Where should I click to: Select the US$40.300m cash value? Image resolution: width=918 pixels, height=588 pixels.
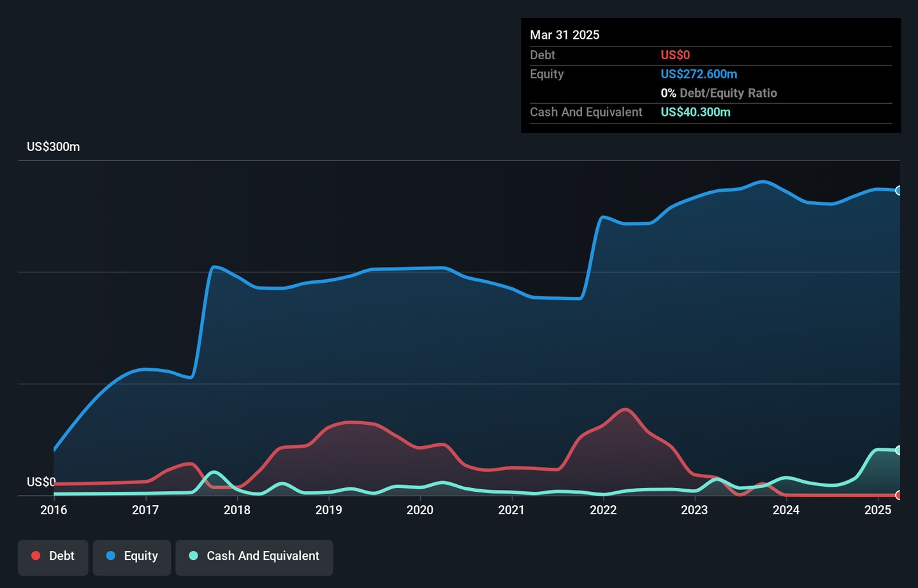[696, 112]
